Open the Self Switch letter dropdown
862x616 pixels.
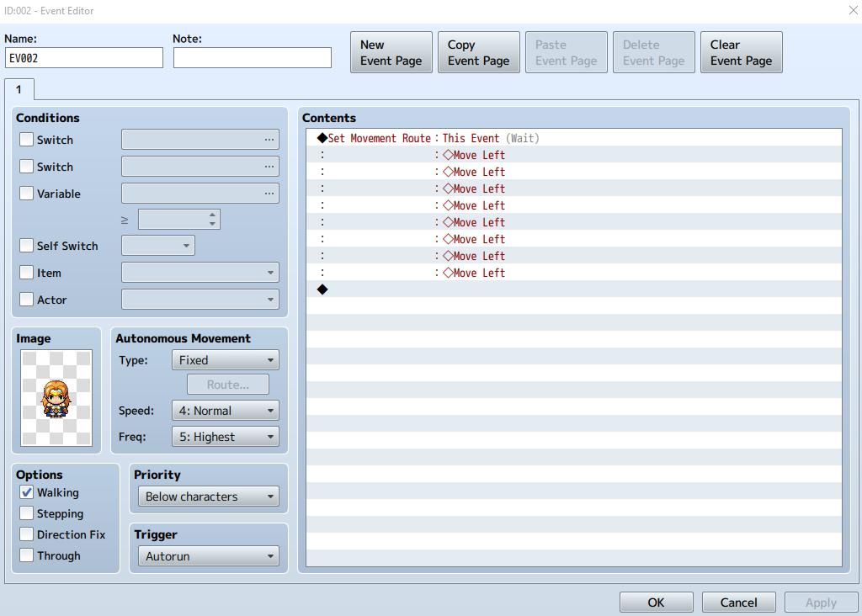click(158, 245)
